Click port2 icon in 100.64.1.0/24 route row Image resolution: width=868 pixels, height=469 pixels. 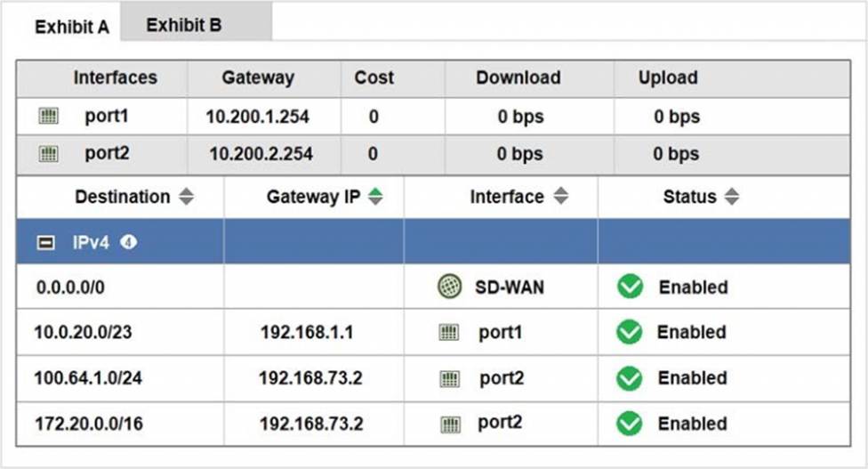coord(451,379)
